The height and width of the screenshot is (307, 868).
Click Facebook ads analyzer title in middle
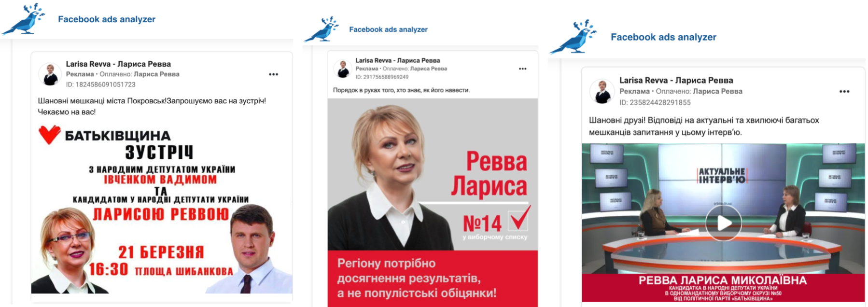(388, 29)
